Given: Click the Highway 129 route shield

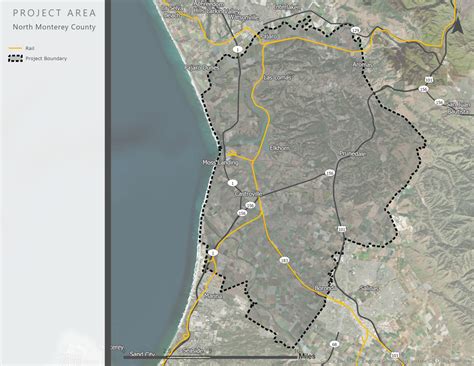Looking at the screenshot, I should [x=356, y=30].
